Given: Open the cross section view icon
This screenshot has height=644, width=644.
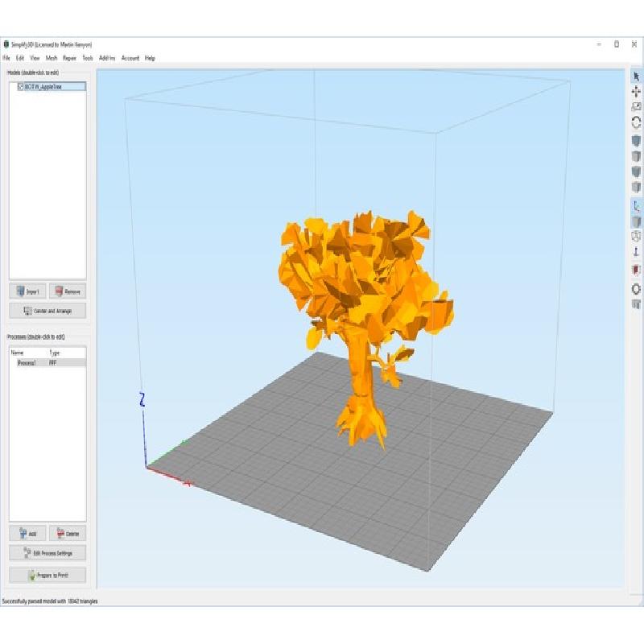Looking at the screenshot, I should click(636, 270).
